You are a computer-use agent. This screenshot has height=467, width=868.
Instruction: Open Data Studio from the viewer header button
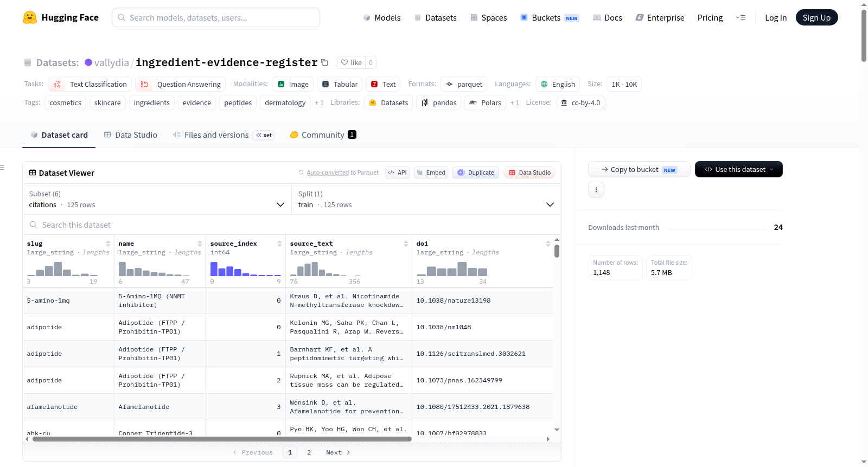click(x=529, y=172)
